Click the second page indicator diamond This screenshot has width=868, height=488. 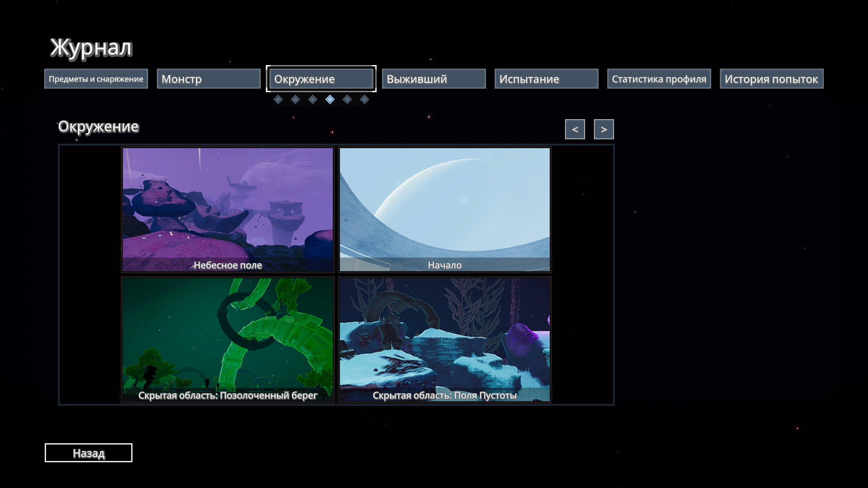click(x=295, y=99)
